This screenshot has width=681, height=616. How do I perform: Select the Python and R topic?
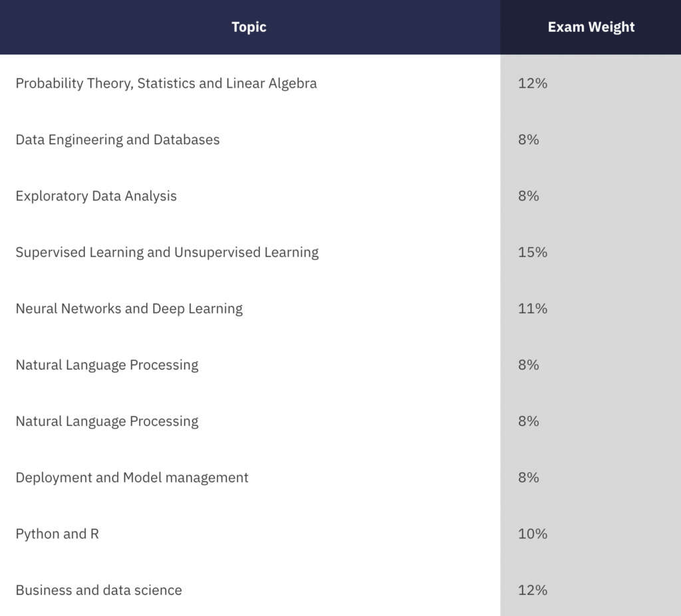(57, 534)
